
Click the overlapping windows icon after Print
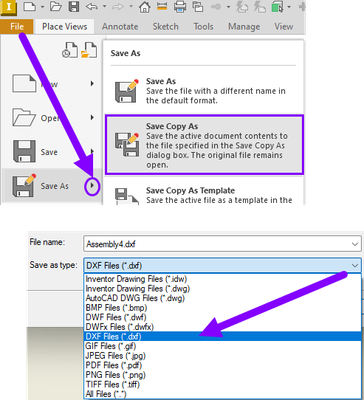(198, 7)
